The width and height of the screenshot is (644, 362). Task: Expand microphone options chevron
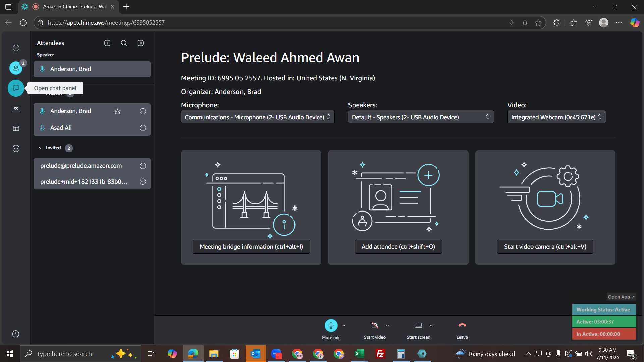[344, 325]
